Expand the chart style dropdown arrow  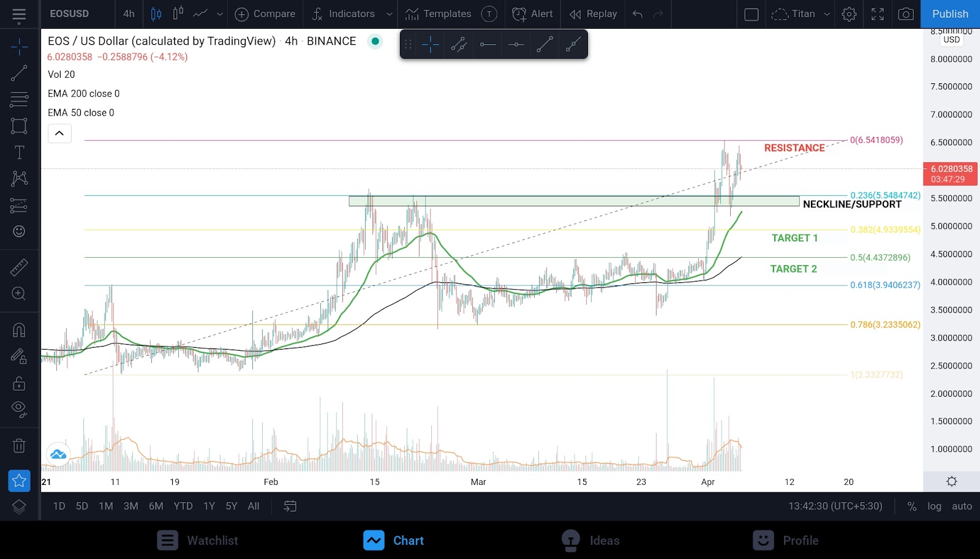click(220, 14)
